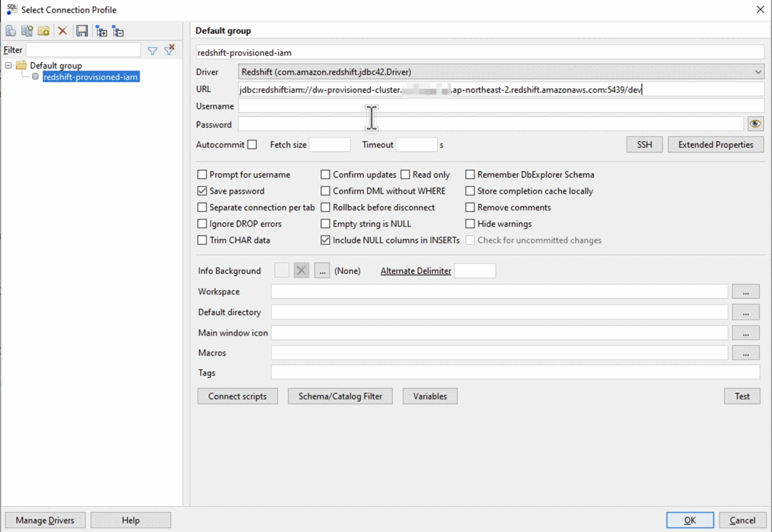This screenshot has width=772, height=532.
Task: Browse for Macros file
Action: pyautogui.click(x=746, y=353)
